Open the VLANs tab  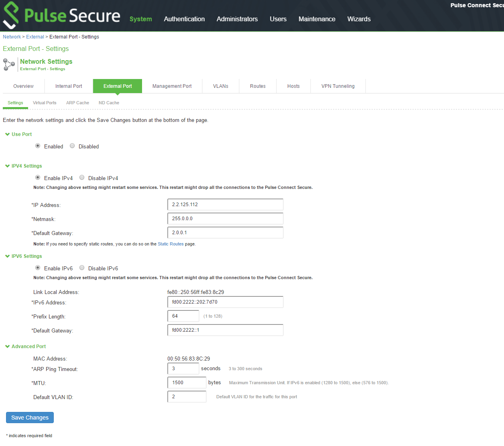point(221,86)
